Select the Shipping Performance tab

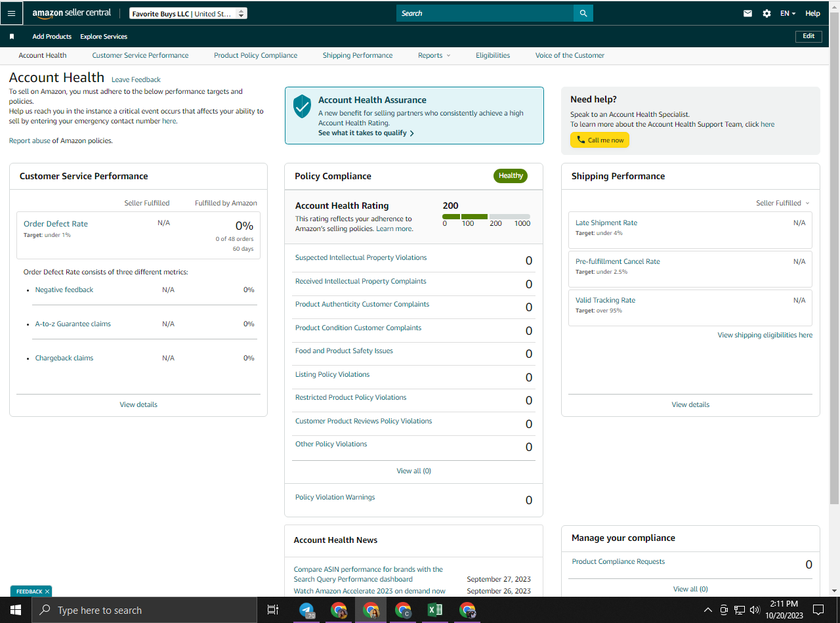(358, 56)
